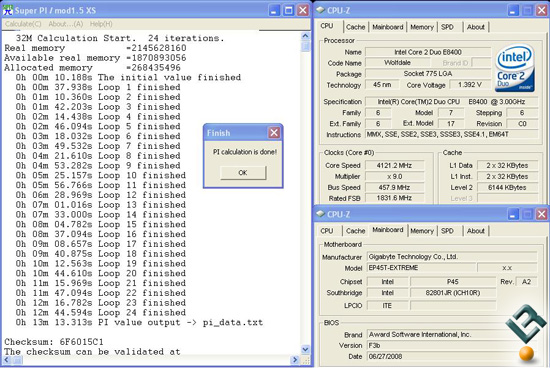The height and width of the screenshot is (368, 550).
Task: Click the chipset Rev. value 'A2'
Action: [526, 282]
